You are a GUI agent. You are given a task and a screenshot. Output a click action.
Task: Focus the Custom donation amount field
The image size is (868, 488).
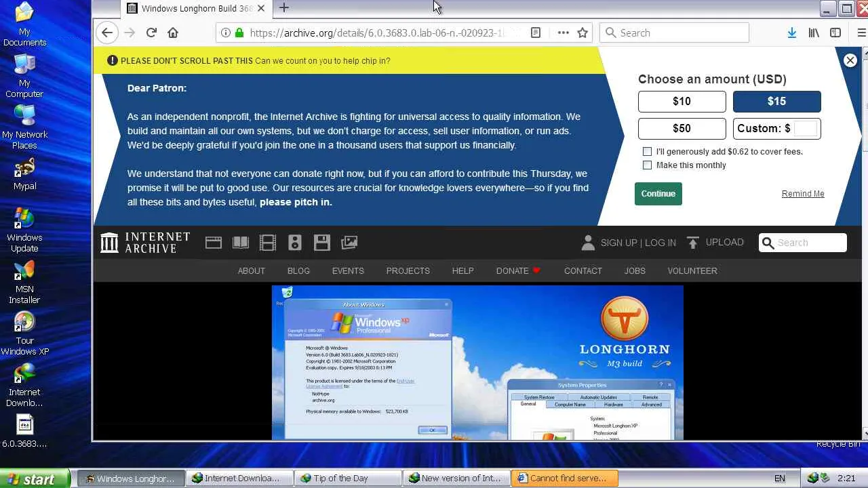coord(806,128)
